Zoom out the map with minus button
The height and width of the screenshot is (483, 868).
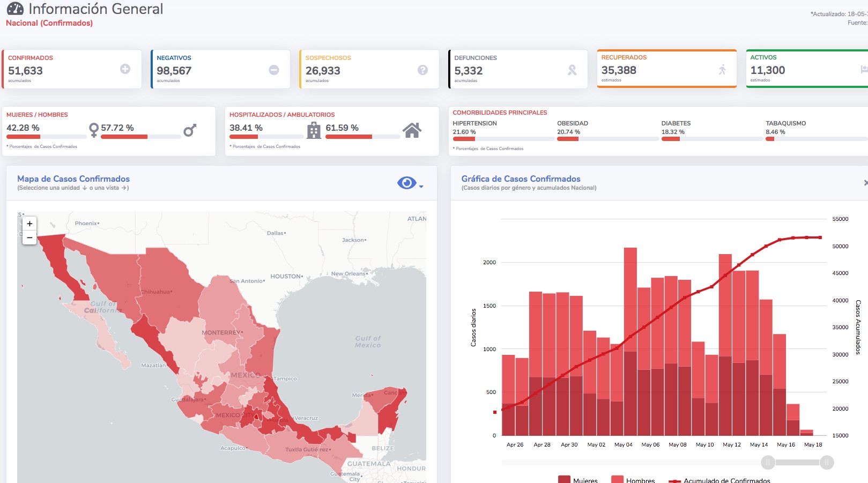coord(29,237)
